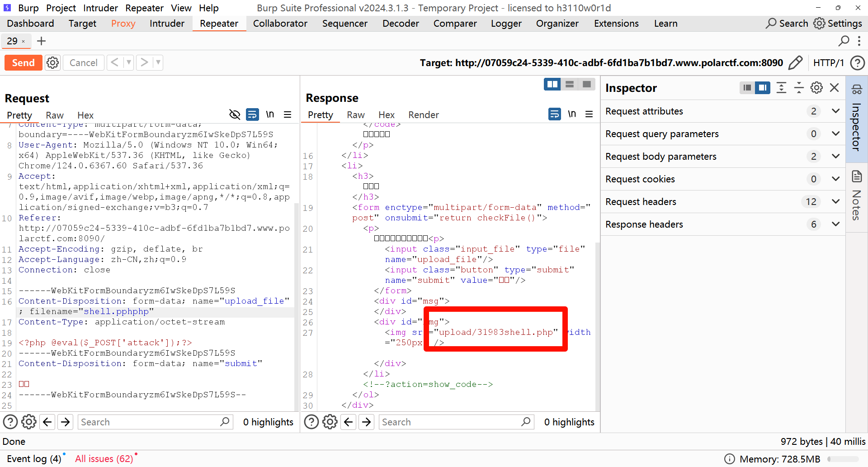Viewport: 868px width, 467px height.
Task: Open Inspector settings gear
Action: click(816, 88)
